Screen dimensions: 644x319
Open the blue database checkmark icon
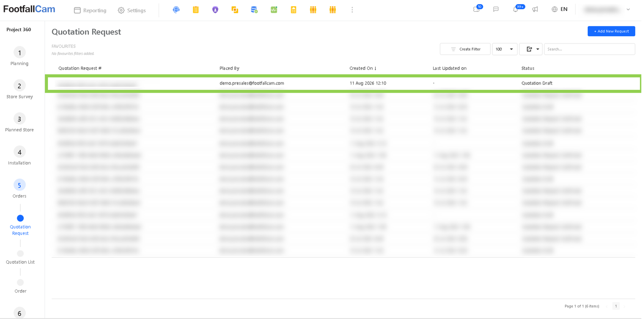(x=254, y=10)
